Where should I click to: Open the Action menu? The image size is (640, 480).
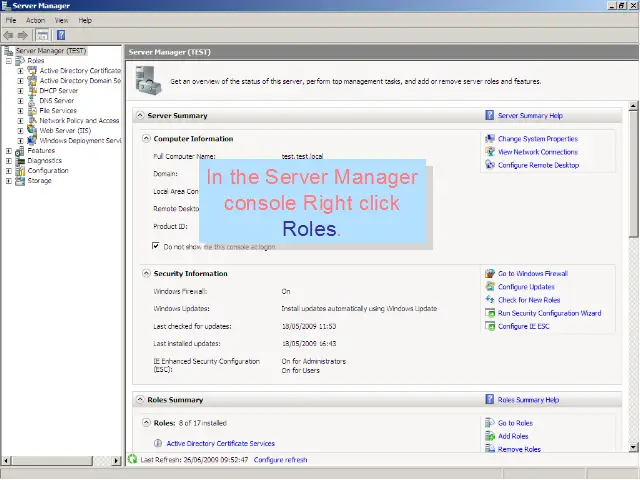coord(36,20)
